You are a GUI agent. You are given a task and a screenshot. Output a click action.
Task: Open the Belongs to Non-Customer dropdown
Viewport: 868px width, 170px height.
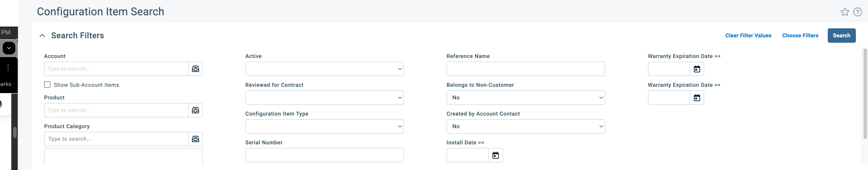[x=526, y=98]
